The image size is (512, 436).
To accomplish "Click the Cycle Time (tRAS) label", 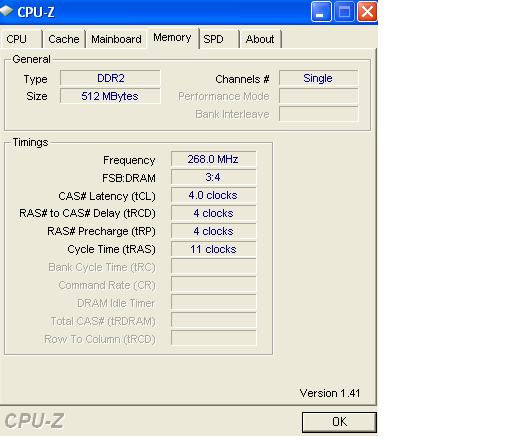I will [x=111, y=249].
